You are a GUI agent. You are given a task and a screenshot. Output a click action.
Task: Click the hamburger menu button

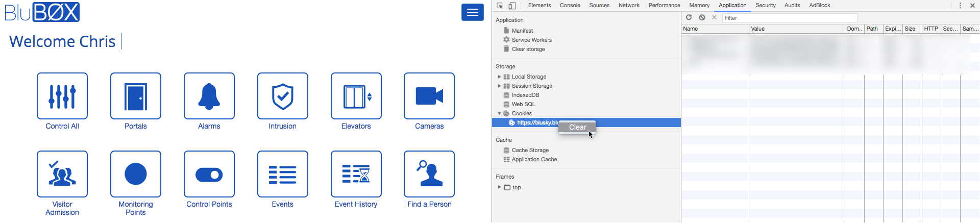point(473,12)
